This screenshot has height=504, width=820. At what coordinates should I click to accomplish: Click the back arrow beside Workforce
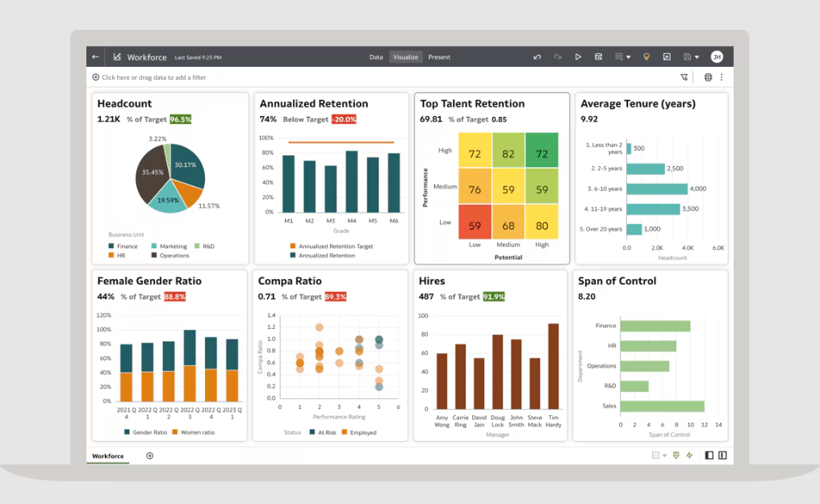(95, 57)
